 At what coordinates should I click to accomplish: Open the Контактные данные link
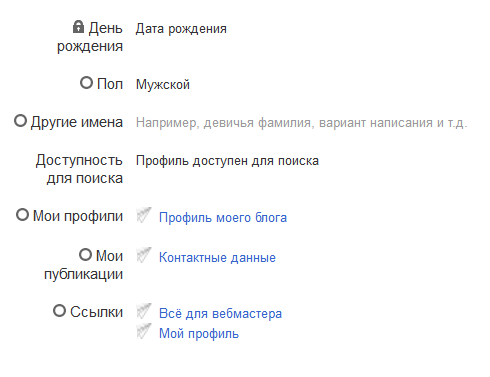coord(217,257)
